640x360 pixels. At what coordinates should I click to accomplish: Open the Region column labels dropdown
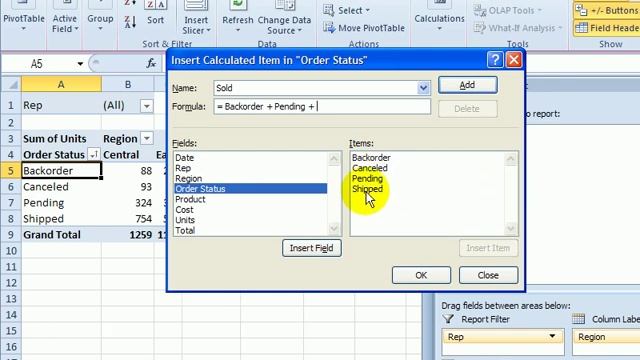coord(147,138)
